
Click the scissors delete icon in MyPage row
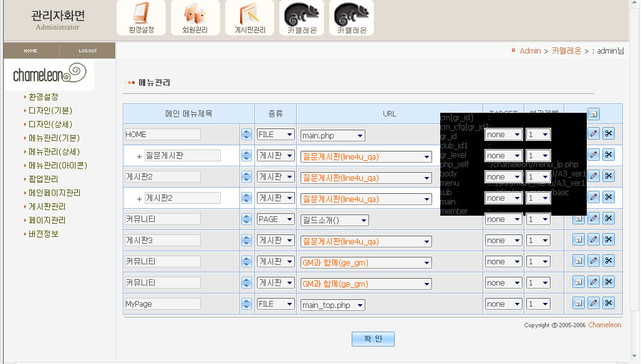609,304
